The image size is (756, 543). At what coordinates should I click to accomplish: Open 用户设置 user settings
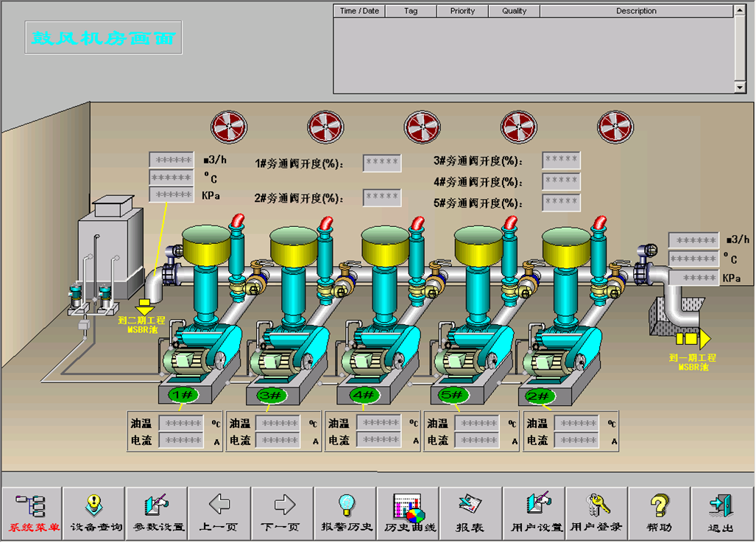coord(534,514)
